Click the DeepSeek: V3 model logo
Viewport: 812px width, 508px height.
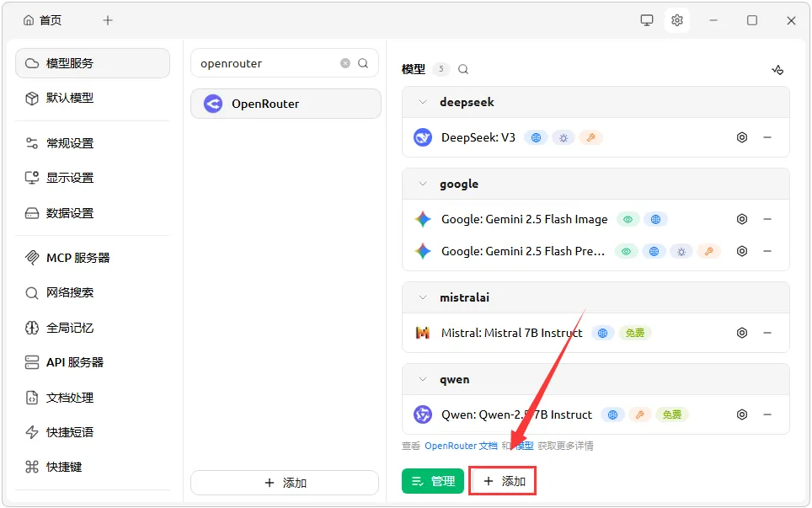click(423, 137)
